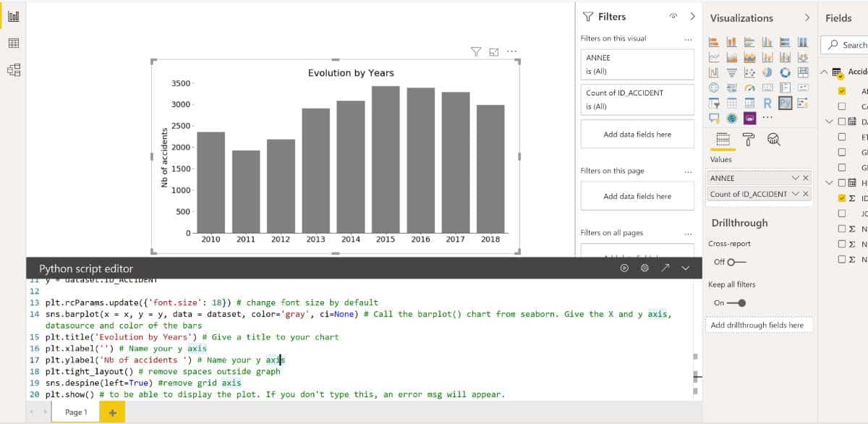
Task: Select the Stacked column chart visualization
Action: pyautogui.click(x=732, y=42)
